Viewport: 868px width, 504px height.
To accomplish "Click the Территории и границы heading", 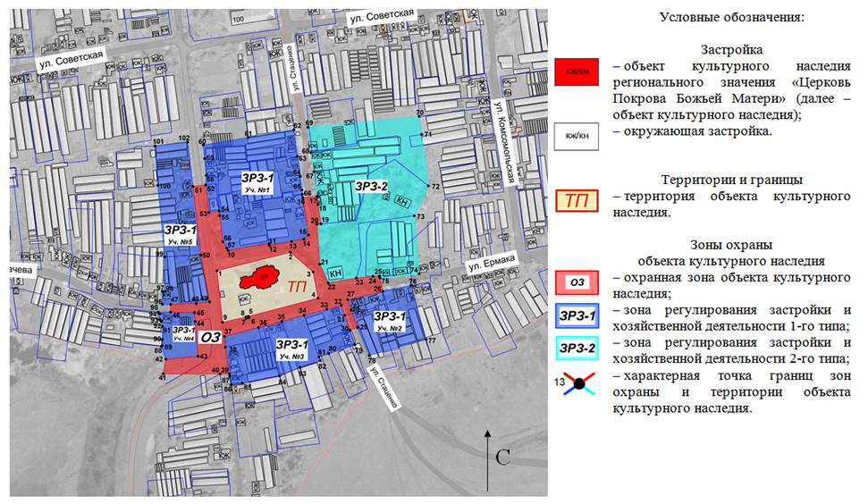I will pyautogui.click(x=730, y=180).
